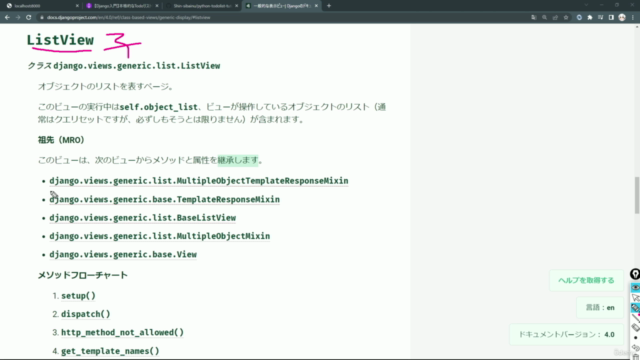Viewport: 640px width, 360px height.
Task: Click the browser forward arrow
Action: [x=18, y=18]
